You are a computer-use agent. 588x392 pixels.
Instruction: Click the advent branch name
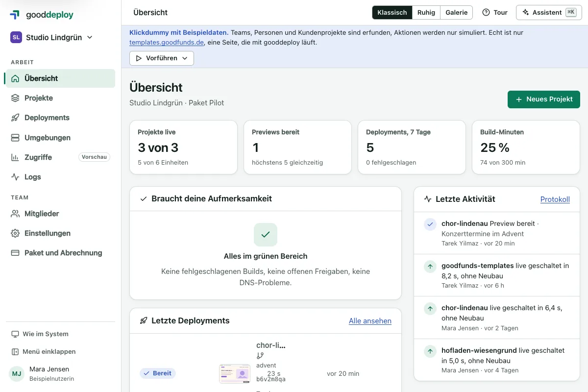coord(266,365)
